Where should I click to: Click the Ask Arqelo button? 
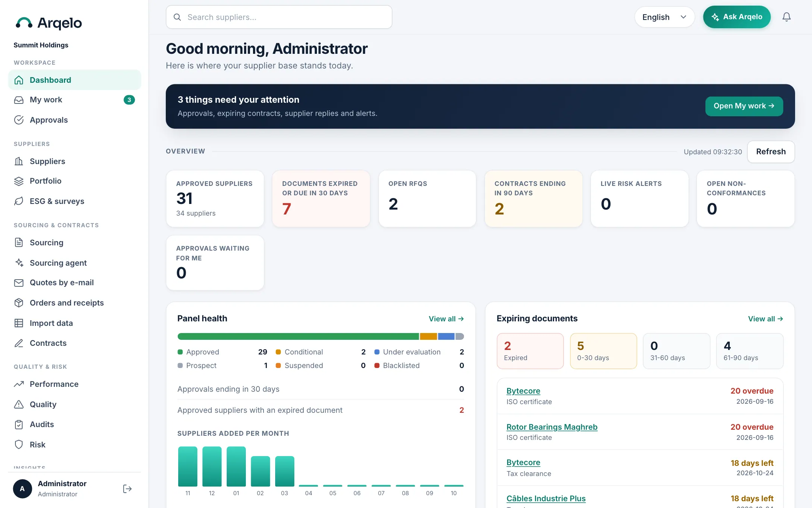point(737,17)
